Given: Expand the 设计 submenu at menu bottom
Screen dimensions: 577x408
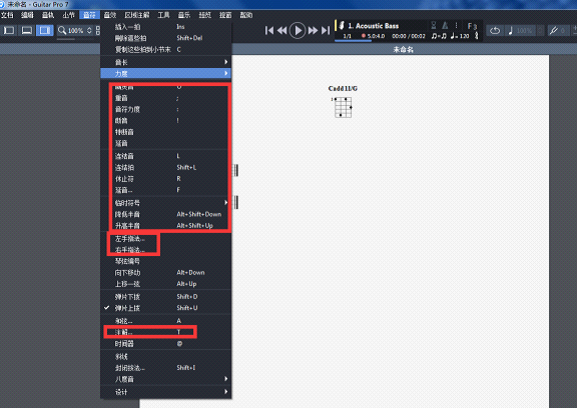Looking at the screenshot, I should (x=166, y=392).
